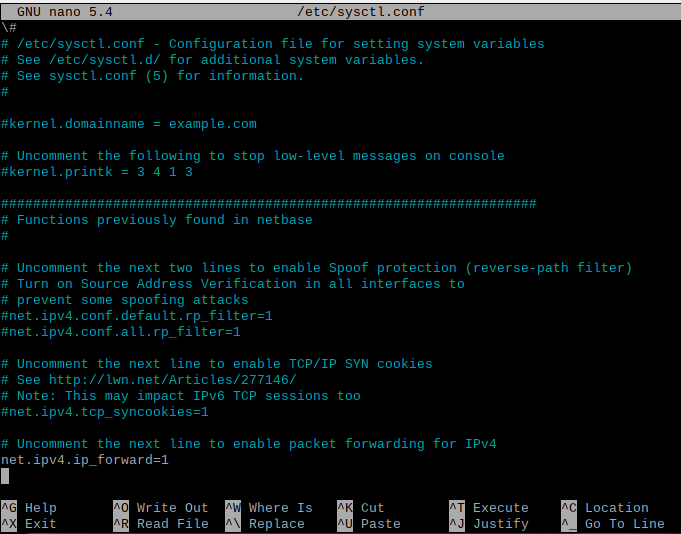This screenshot has width=681, height=534.
Task: Click the ^W Where Is shortcut
Action: [268, 508]
